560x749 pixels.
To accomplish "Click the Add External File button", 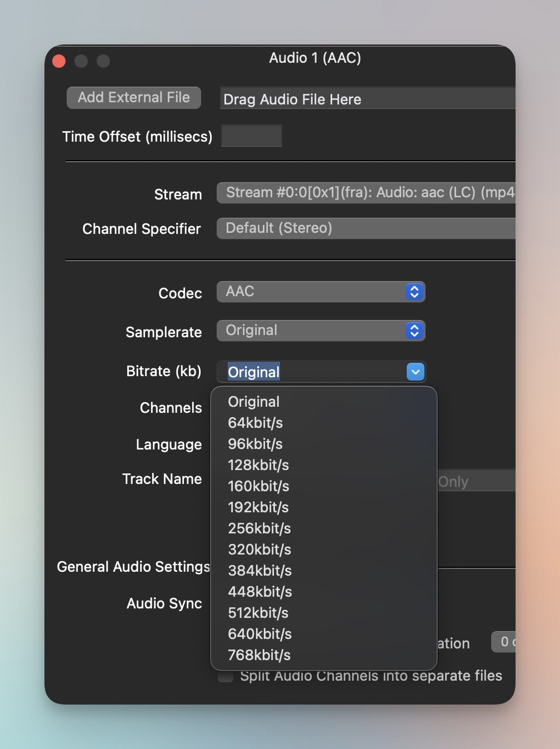I will pyautogui.click(x=134, y=98).
